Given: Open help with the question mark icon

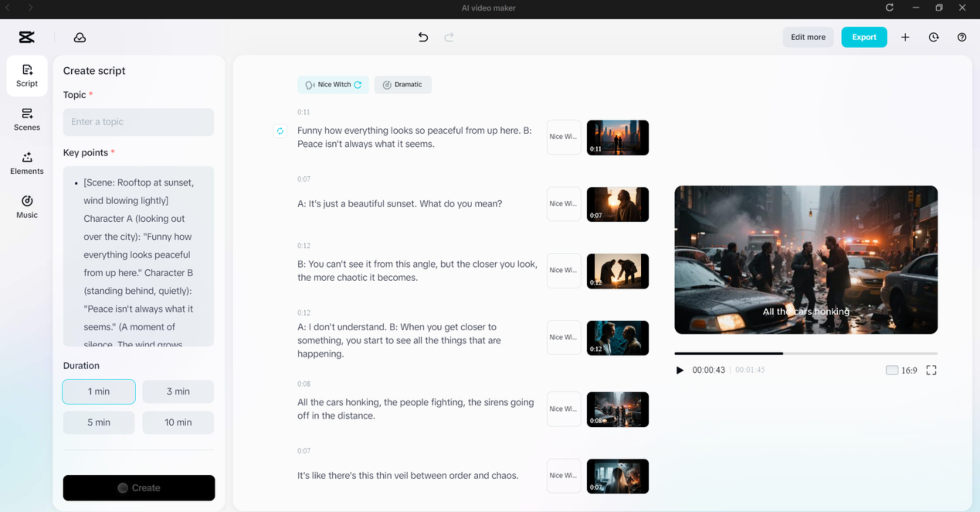Looking at the screenshot, I should pyautogui.click(x=962, y=37).
